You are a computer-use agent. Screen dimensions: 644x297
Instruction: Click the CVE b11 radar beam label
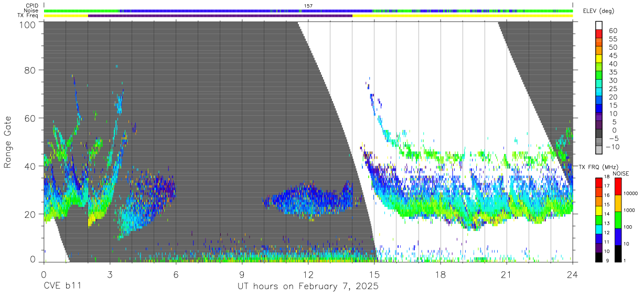tap(62, 287)
